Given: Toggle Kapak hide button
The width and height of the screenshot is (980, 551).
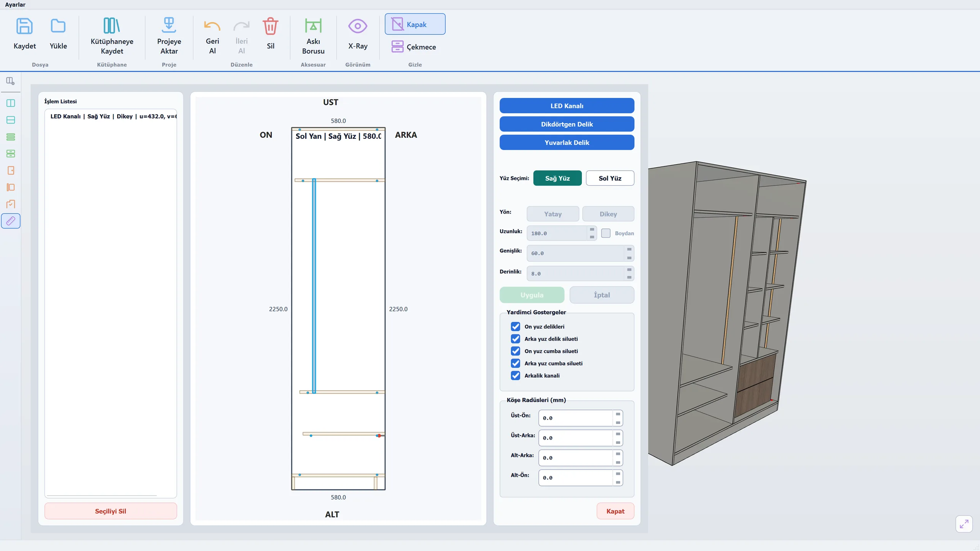Looking at the screenshot, I should (x=415, y=24).
